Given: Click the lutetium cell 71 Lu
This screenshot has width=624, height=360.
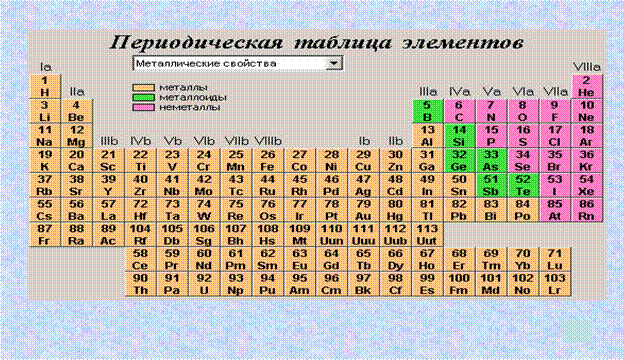Looking at the screenshot, I should [x=555, y=259].
